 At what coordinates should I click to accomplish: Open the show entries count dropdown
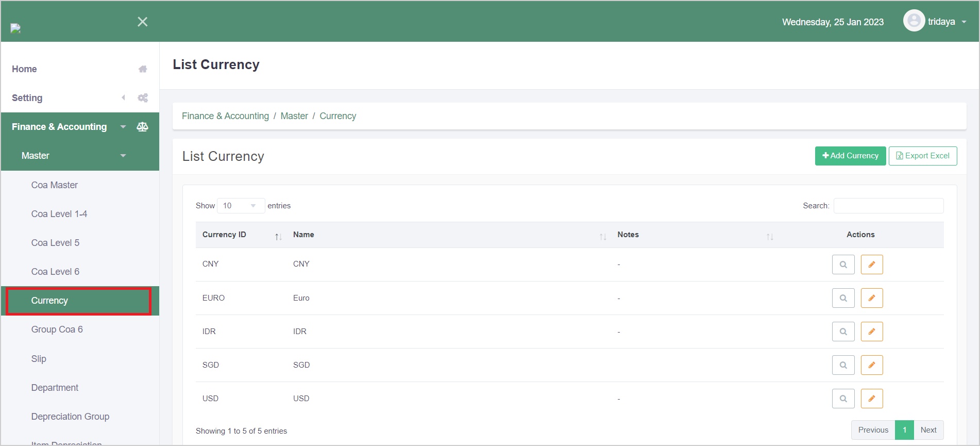[241, 206]
